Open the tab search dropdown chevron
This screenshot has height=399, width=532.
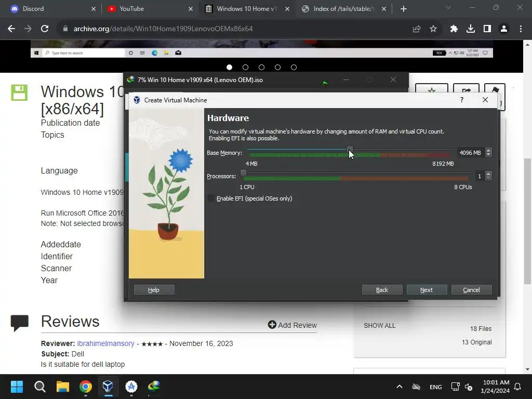(448, 7)
